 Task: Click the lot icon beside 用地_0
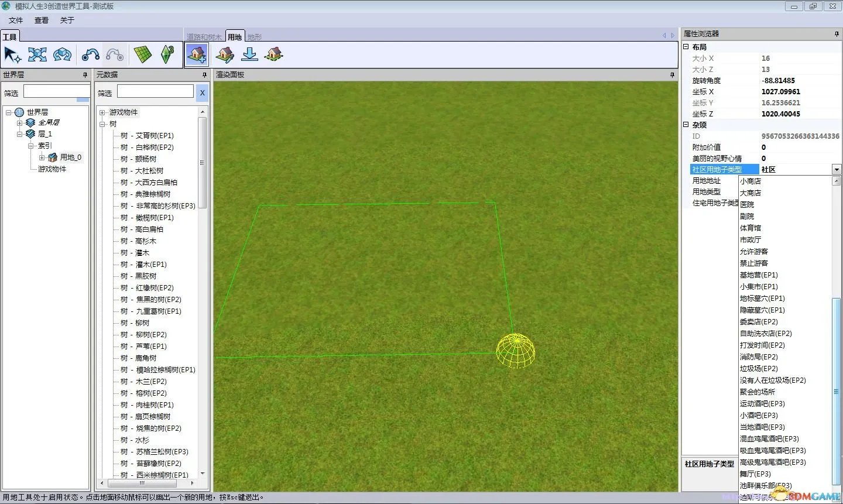tap(53, 157)
